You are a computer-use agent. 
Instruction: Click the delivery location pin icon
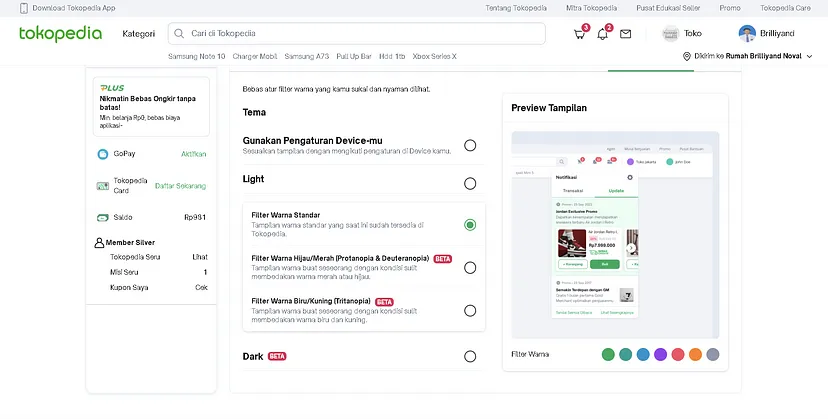686,56
